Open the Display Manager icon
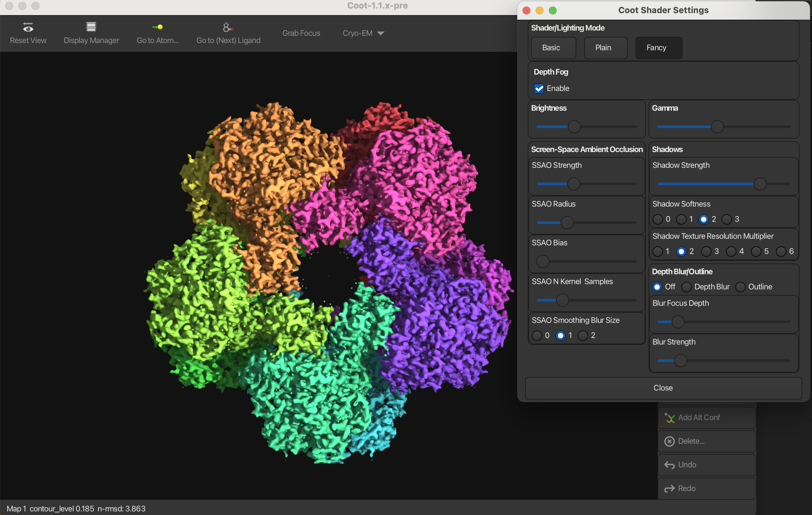Screen dimensions: 812x515 pyautogui.click(x=91, y=27)
